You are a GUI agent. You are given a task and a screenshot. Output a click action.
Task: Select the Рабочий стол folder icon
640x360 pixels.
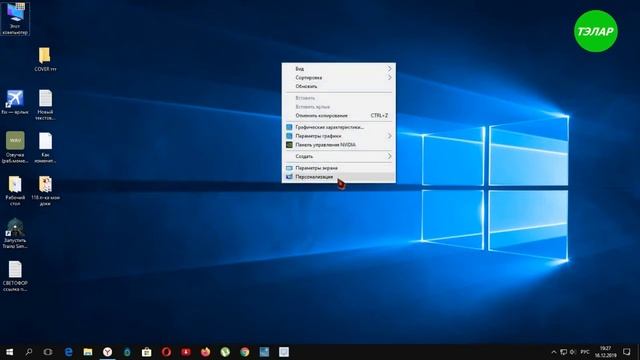point(15,190)
